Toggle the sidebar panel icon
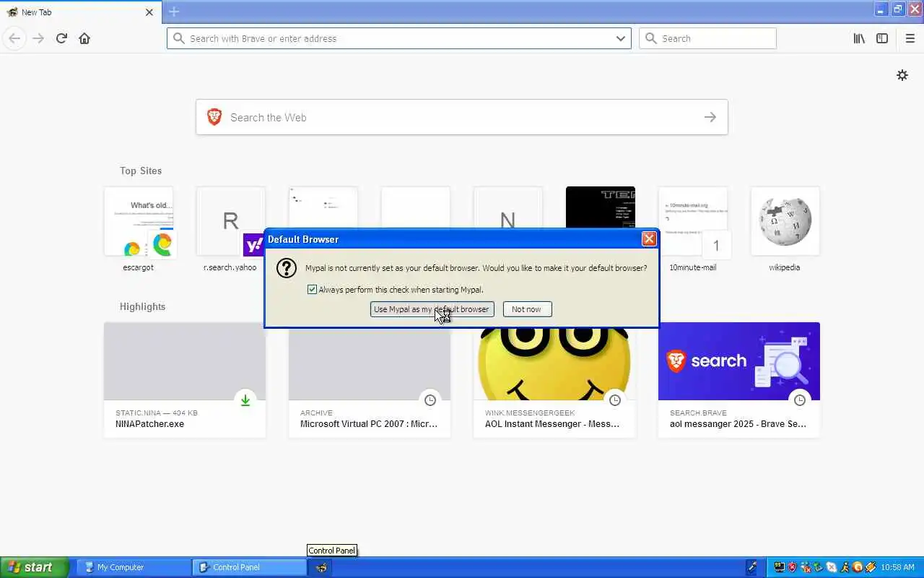The height and width of the screenshot is (578, 924). [x=882, y=38]
